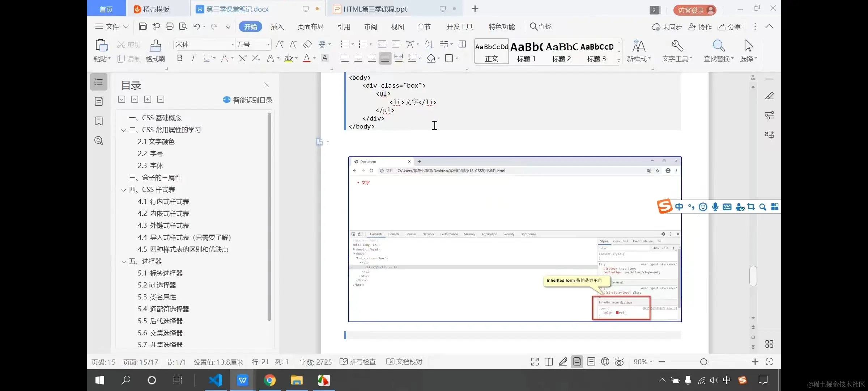This screenshot has width=868, height=391.
Task: Open the font name 宋体 dropdown
Action: pyautogui.click(x=233, y=45)
